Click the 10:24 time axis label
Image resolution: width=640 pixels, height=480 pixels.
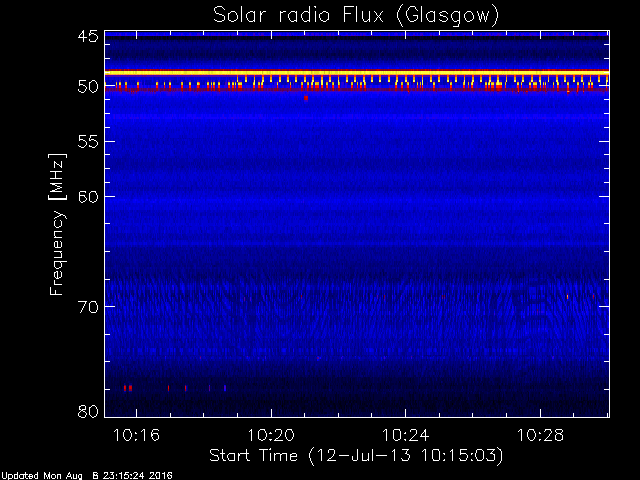pyautogui.click(x=405, y=435)
